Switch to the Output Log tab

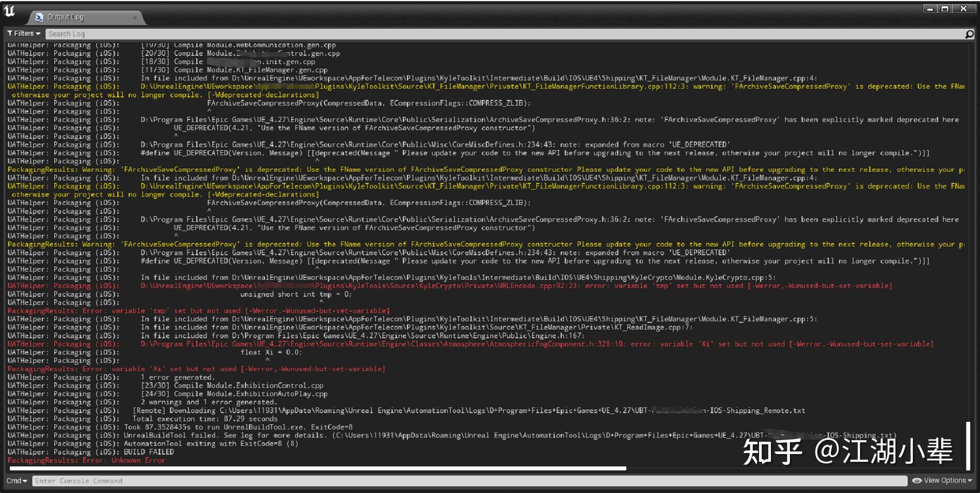pyautogui.click(x=66, y=17)
